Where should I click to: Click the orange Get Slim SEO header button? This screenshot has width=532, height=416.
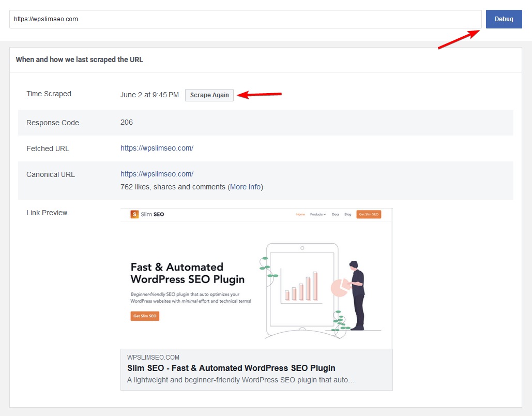[369, 214]
